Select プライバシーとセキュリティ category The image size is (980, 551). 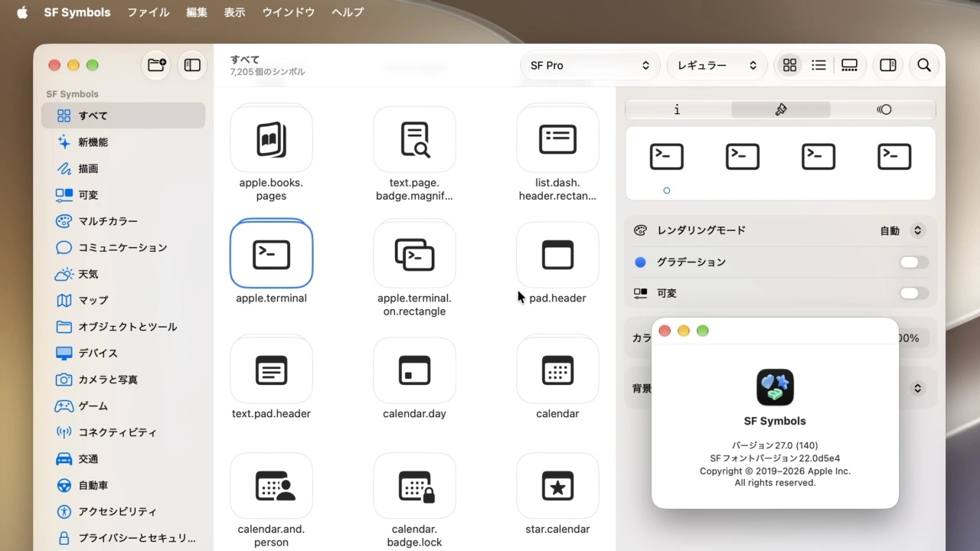[123, 538]
